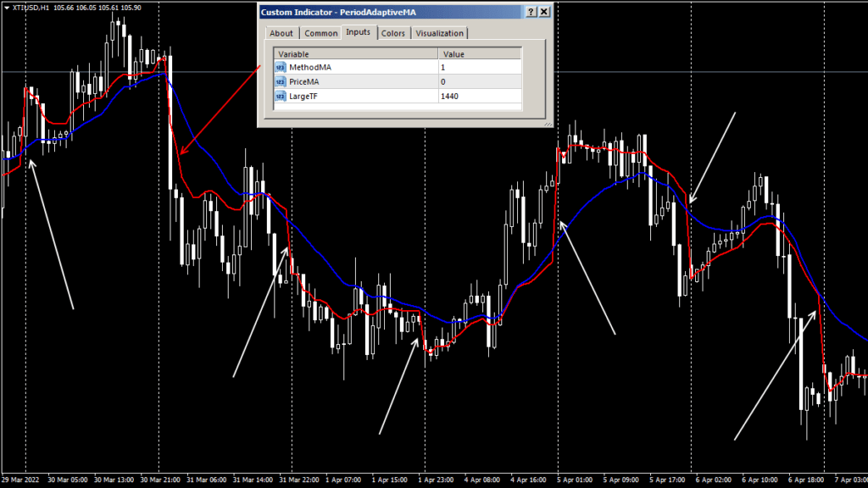The height and width of the screenshot is (488, 868).
Task: Switch to the About tab
Action: [281, 33]
